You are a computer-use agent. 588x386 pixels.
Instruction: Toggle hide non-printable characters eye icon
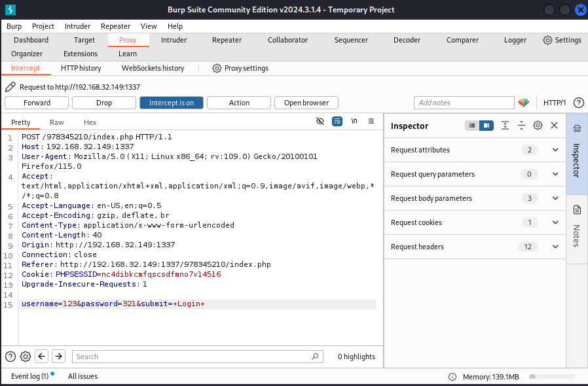(320, 121)
